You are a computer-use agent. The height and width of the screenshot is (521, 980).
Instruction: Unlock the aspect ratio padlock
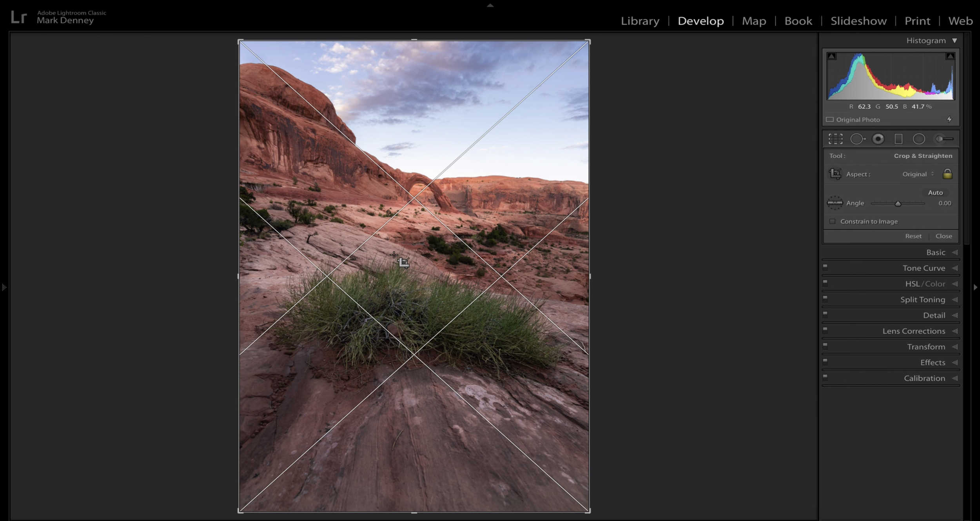947,174
